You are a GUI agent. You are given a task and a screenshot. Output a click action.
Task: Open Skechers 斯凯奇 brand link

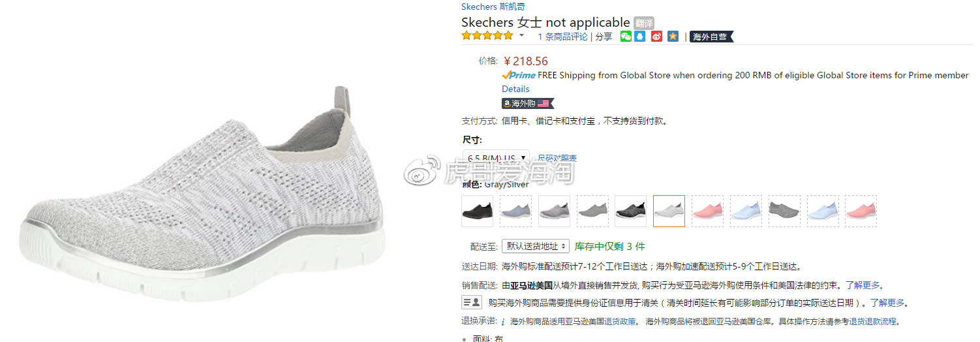494,7
